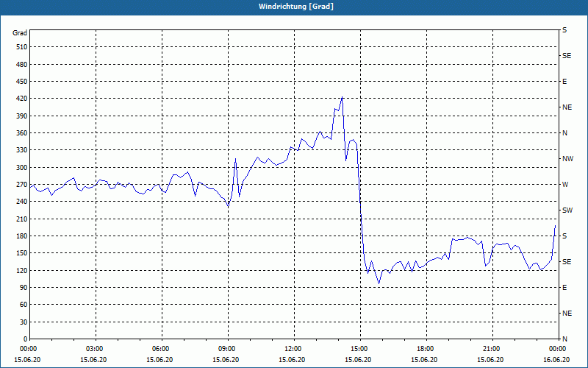Click the 120 y-axis label
This screenshot has height=368, width=588.
(x=22, y=270)
